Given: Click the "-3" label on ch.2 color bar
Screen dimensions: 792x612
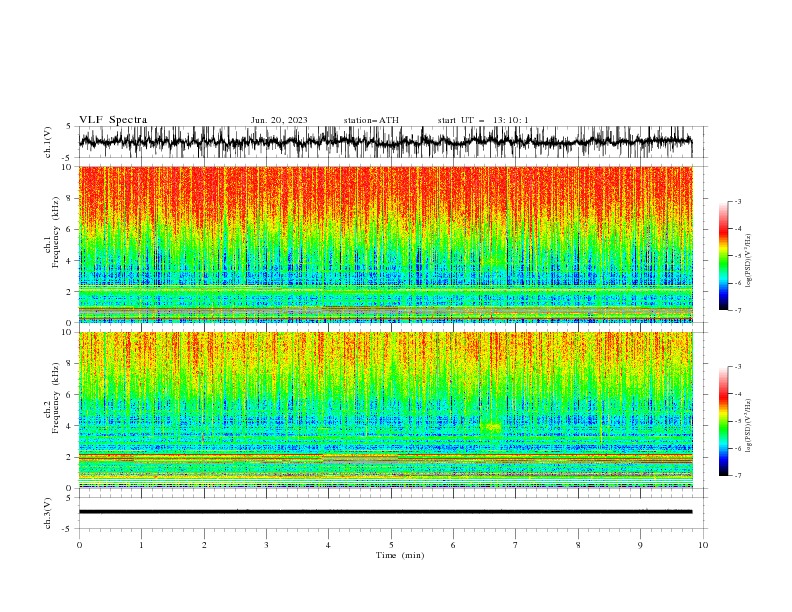Looking at the screenshot, I should tap(738, 367).
